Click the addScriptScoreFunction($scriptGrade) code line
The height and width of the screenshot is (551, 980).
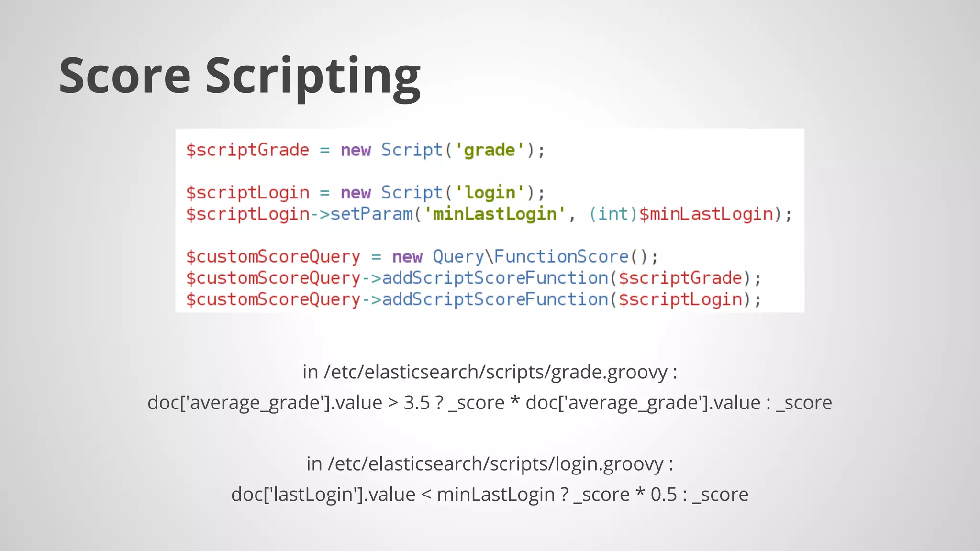474,278
